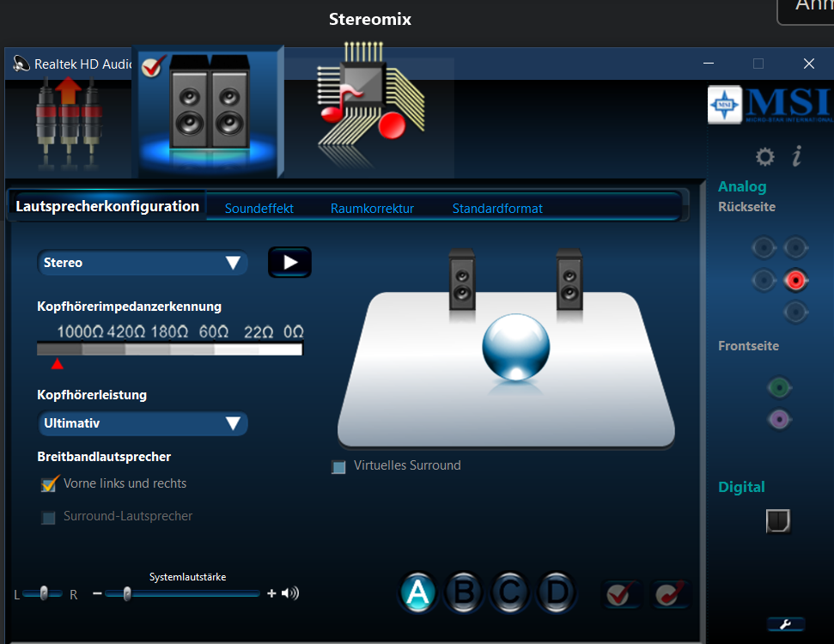Uncheck Vorne links und rechts
Screen dimensions: 834x644
49,483
